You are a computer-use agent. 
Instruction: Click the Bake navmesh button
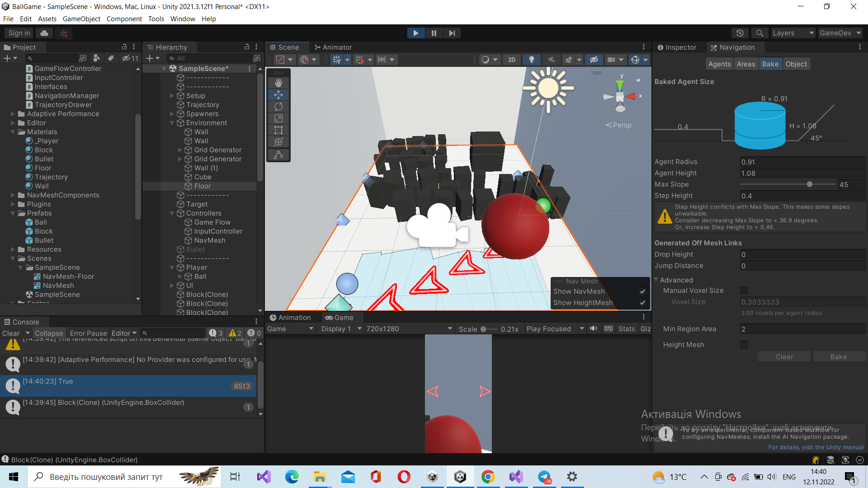tap(839, 357)
